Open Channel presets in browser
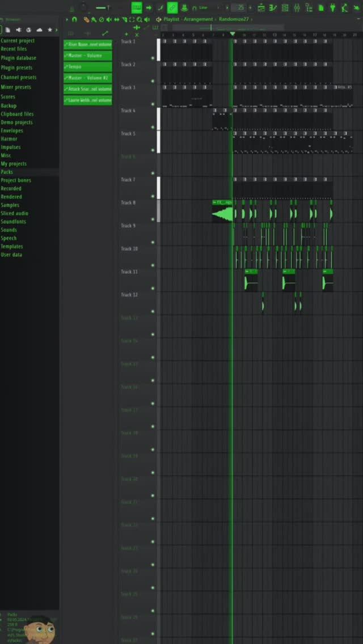The height and width of the screenshot is (644, 363). click(x=19, y=77)
